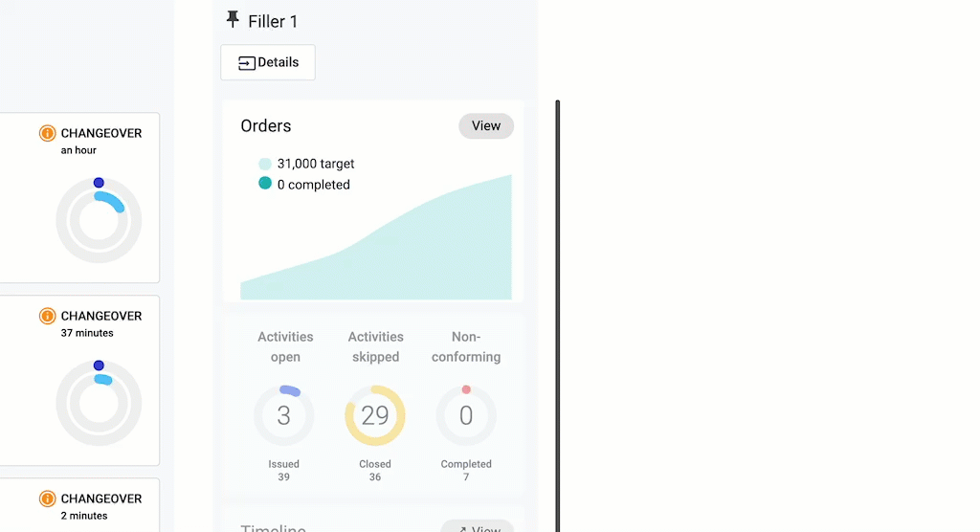Click the info icon on the hour-long CHANGEOVER
The height and width of the screenshot is (532, 980).
point(47,133)
